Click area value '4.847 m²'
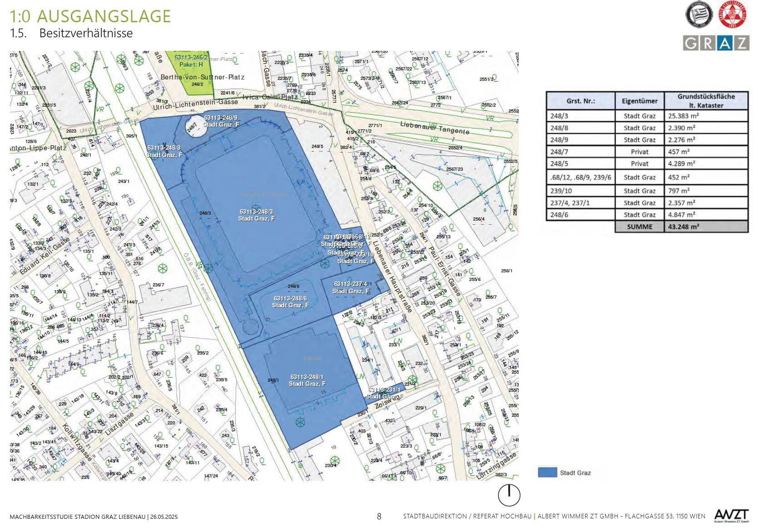 [706, 214]
